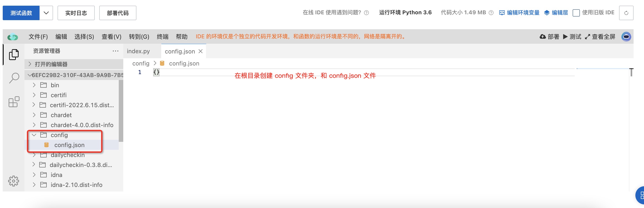Click line 1 code {} in editor
The image size is (644, 208).
tap(157, 72)
